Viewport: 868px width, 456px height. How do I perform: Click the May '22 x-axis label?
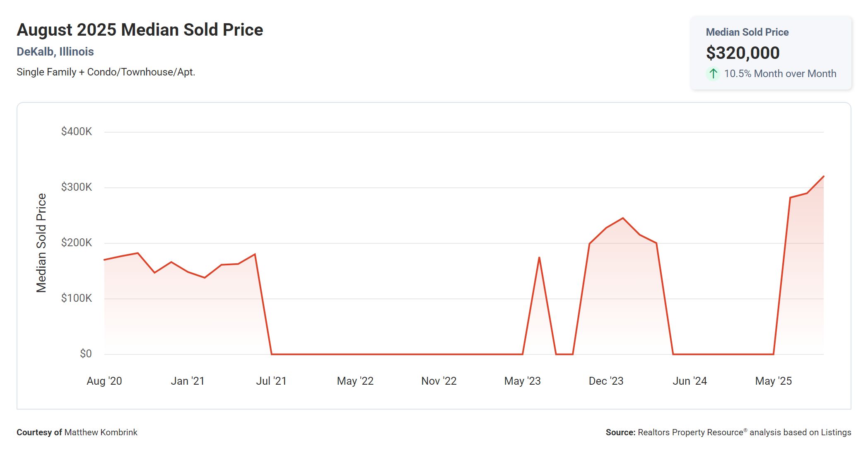click(x=355, y=381)
